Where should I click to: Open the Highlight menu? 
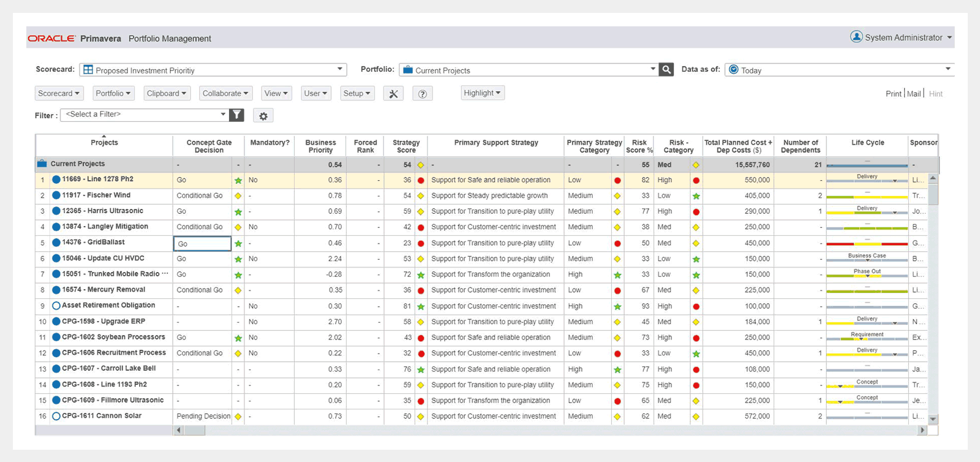pyautogui.click(x=482, y=93)
